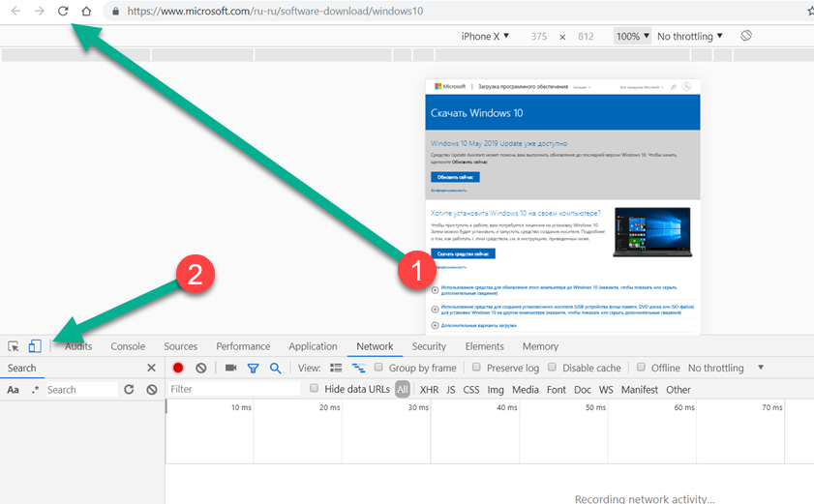
Task: Click the network search magnifier icon
Action: [x=275, y=368]
